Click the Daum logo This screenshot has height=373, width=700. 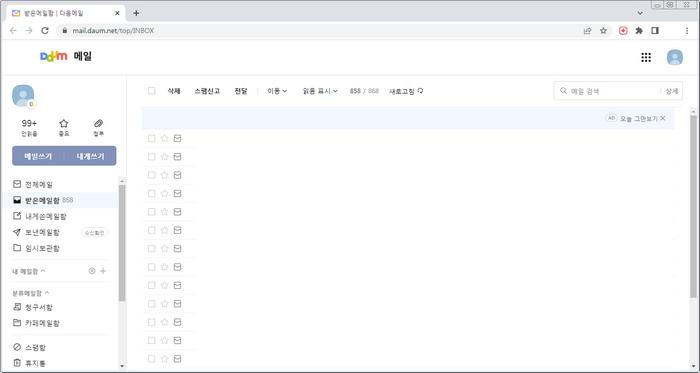[x=54, y=56]
